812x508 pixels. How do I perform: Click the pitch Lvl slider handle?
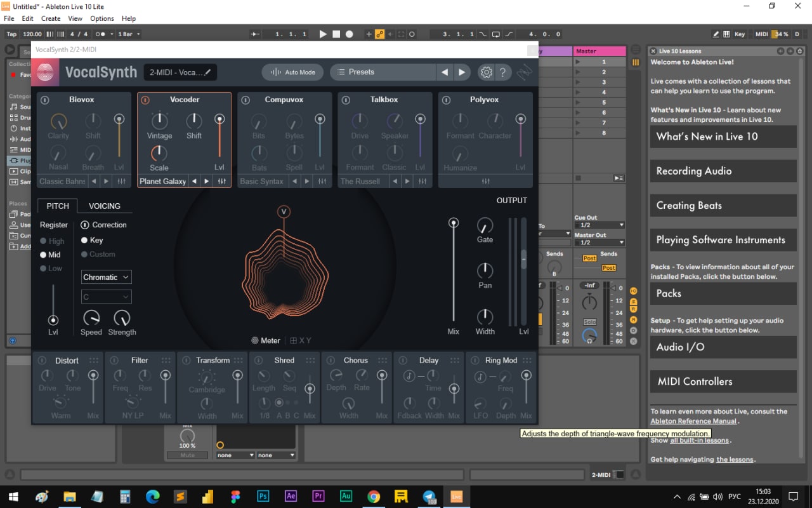[53, 320]
